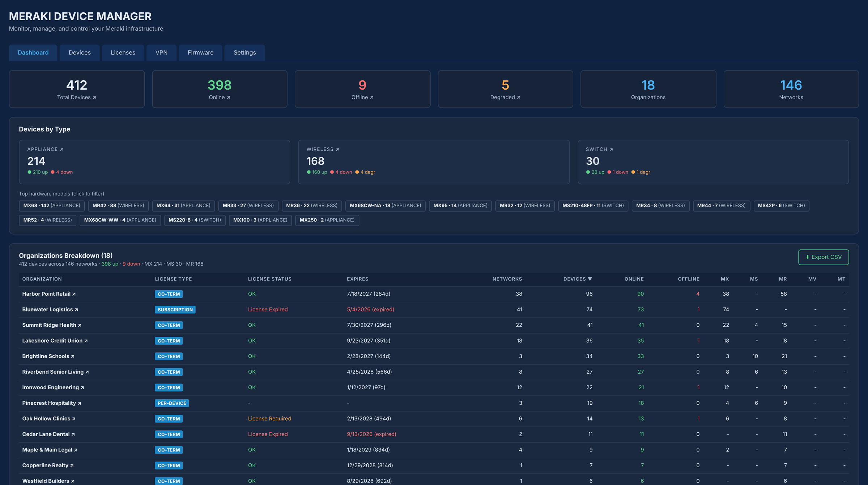Filter by MX100 appliance model chip
Image resolution: width=868 pixels, height=485 pixels.
260,220
